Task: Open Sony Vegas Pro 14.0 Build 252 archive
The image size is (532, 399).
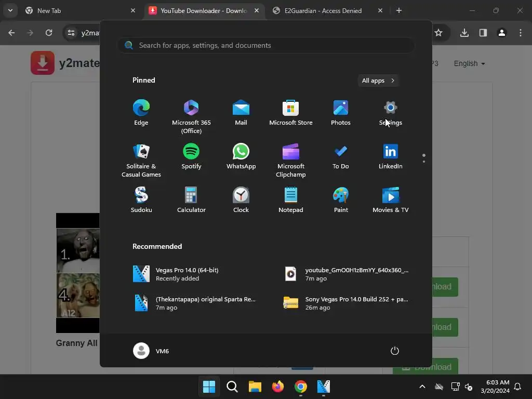Action: (346, 303)
